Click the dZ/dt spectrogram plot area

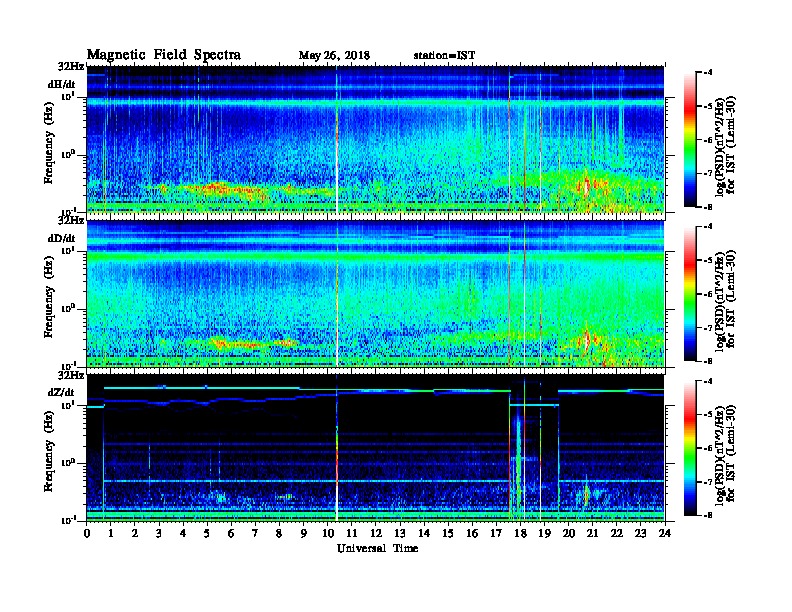[x=376, y=448]
